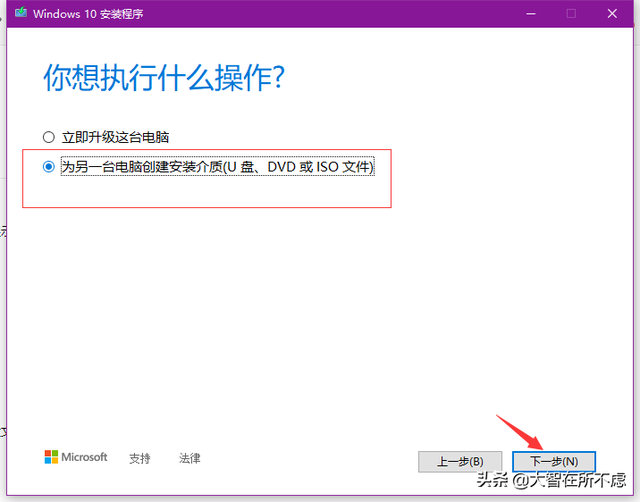
Task: Open the 法律 link
Action: click(x=189, y=458)
